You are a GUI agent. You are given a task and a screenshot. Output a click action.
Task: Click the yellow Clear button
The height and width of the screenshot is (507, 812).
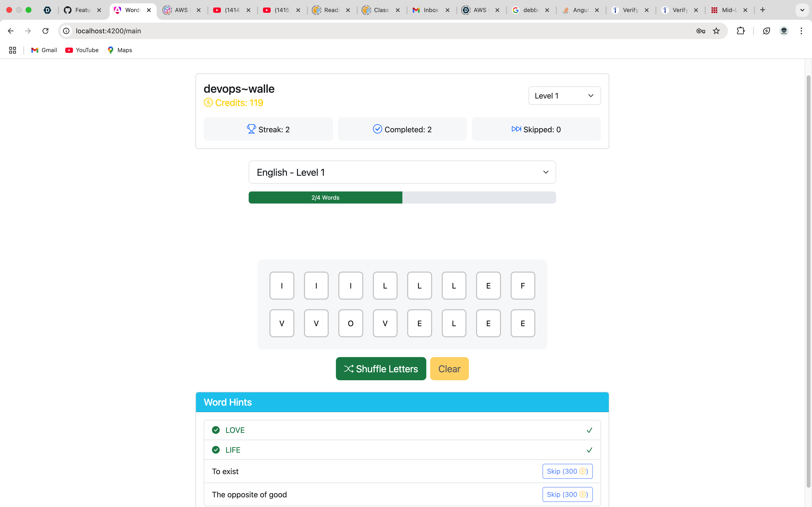[x=449, y=368]
